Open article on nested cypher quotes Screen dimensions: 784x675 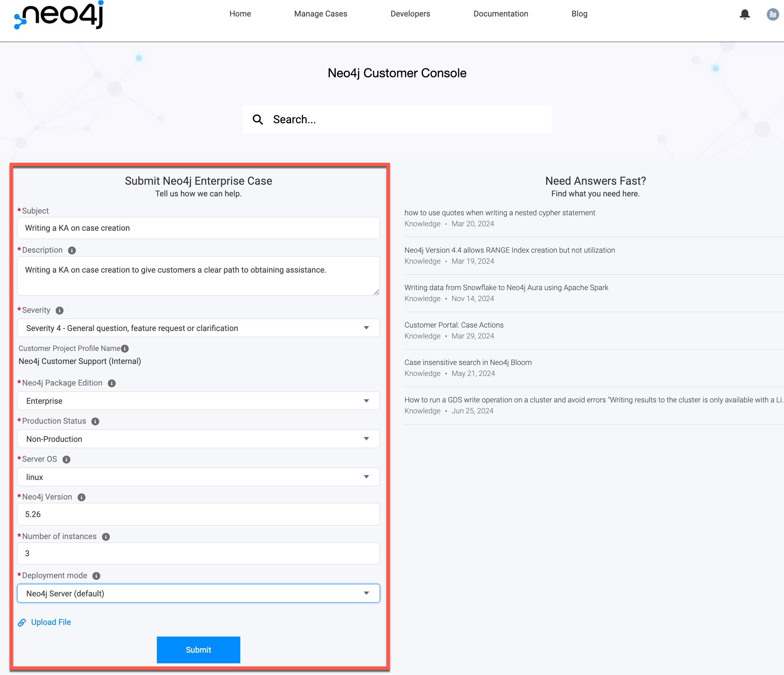[x=500, y=213]
